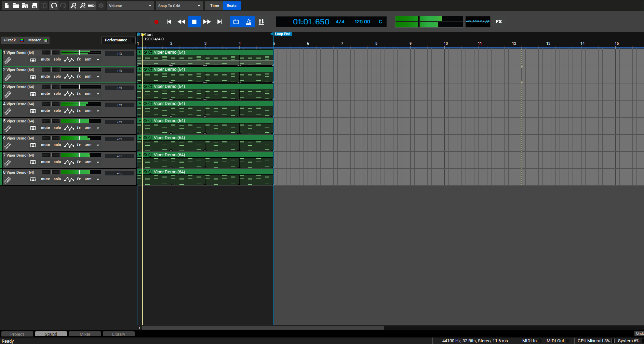Image resolution: width=644 pixels, height=344 pixels.
Task: Click synth instrument icon on track 3
Action: tap(8, 95)
